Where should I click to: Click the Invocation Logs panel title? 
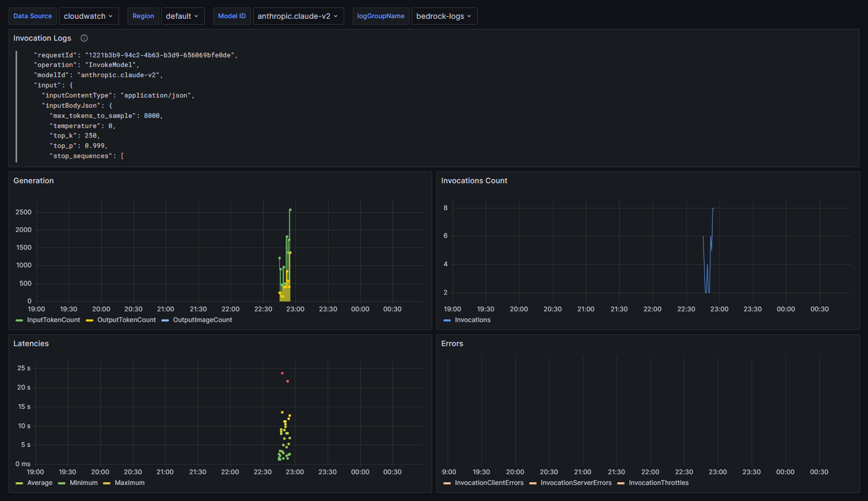click(x=42, y=38)
